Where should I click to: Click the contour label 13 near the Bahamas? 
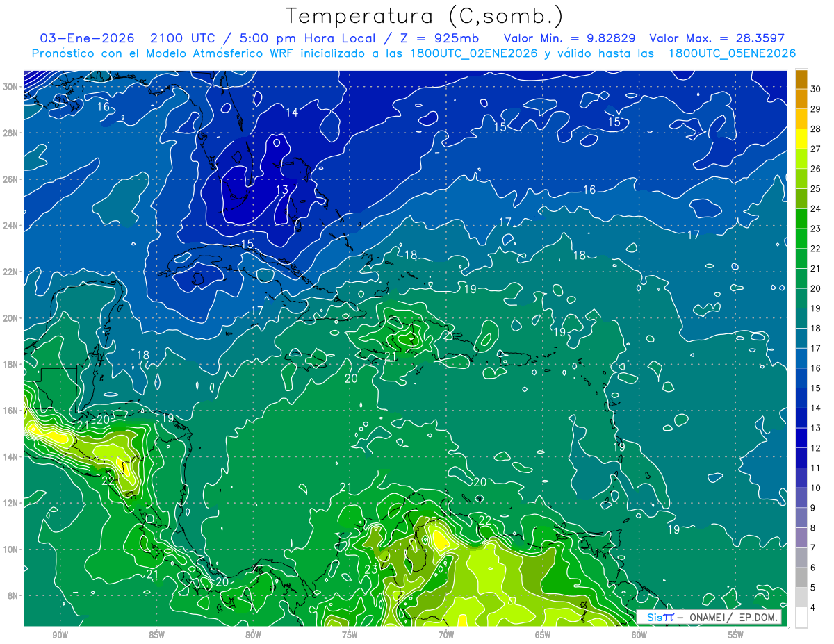pyautogui.click(x=281, y=190)
